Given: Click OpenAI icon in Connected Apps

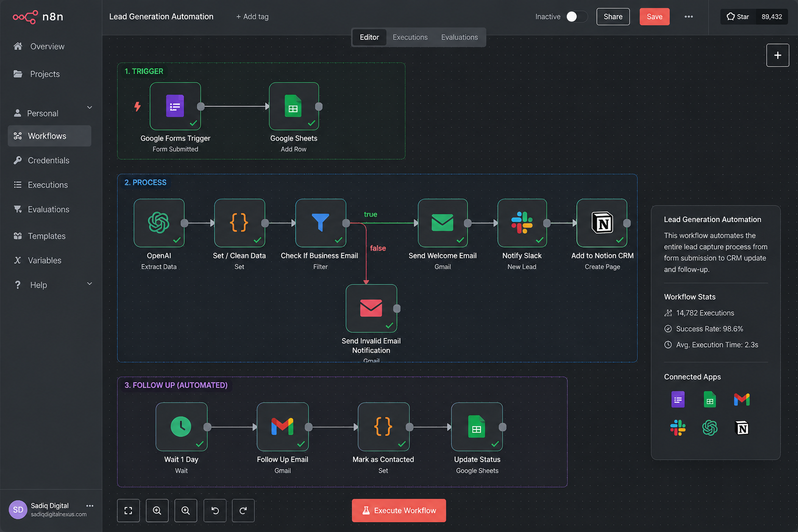Looking at the screenshot, I should [x=710, y=428].
